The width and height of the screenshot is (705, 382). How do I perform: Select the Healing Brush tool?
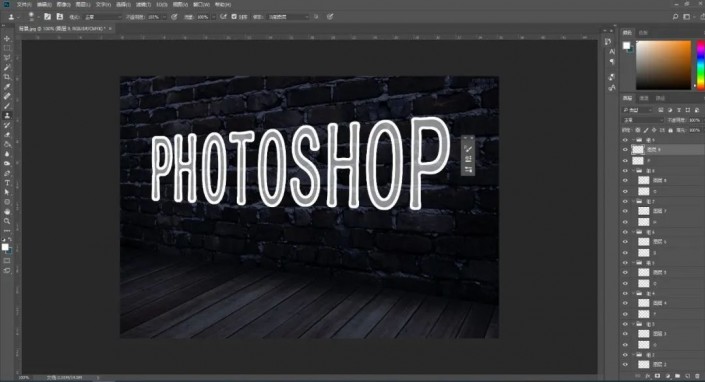point(7,96)
